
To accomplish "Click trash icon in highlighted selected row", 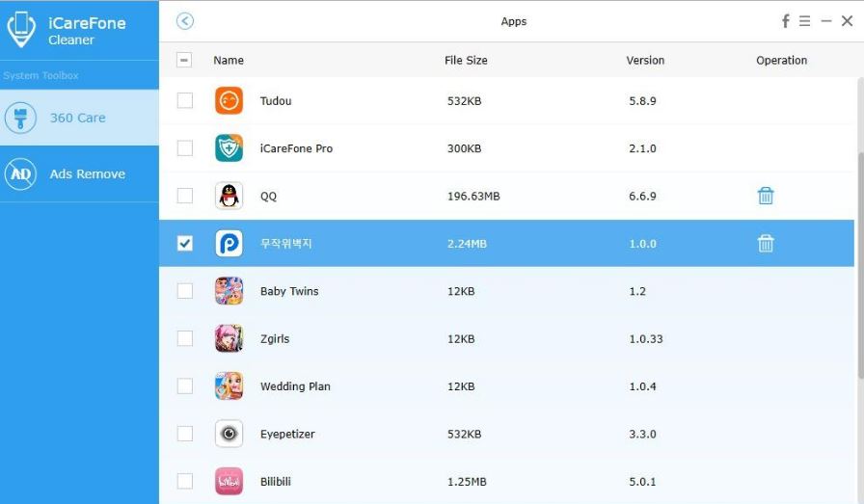I will [765, 244].
